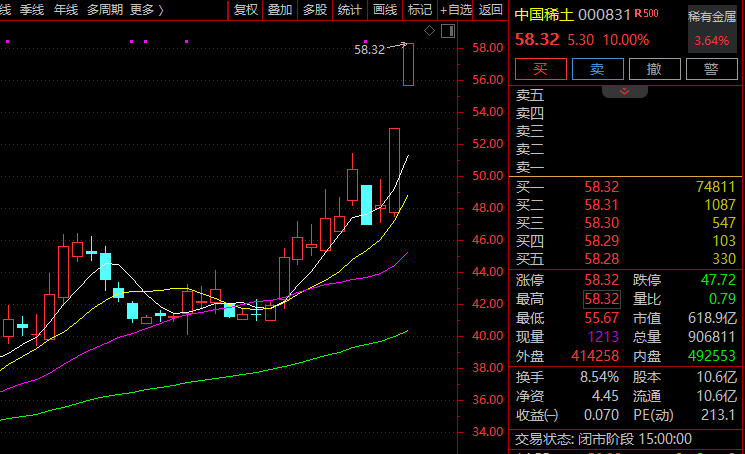745x454 pixels.
Task: Toggle the side panel layout icon
Action: tap(448, 31)
